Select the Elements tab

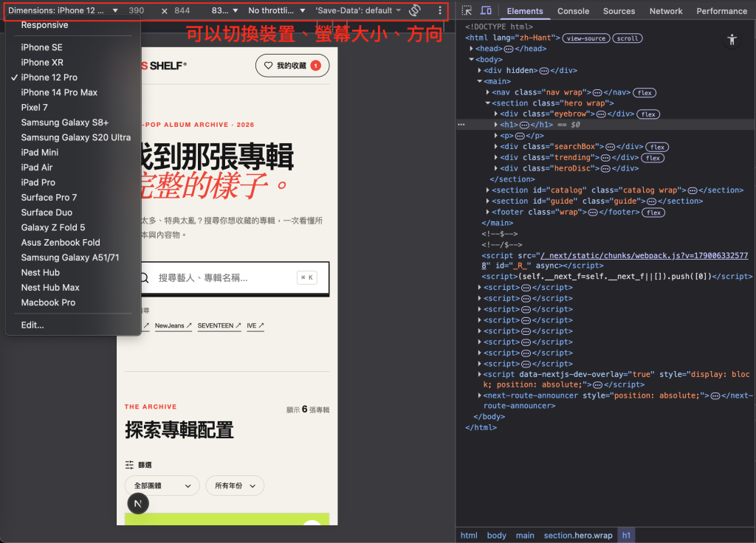(525, 11)
